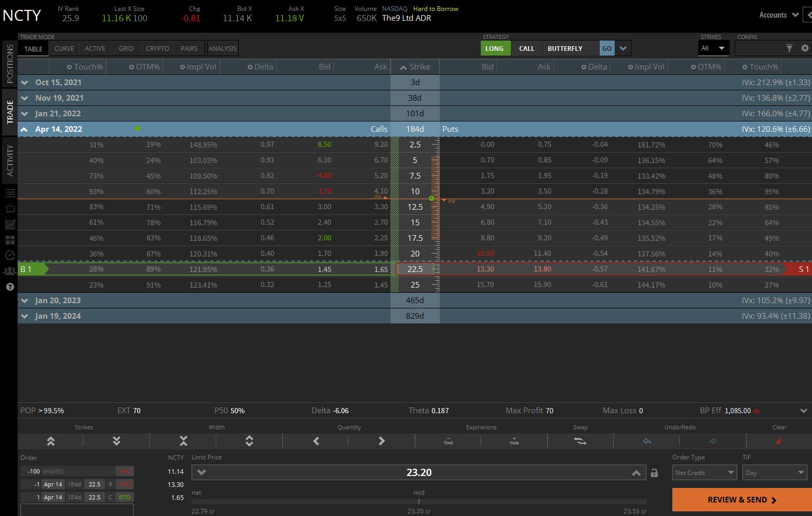
Task: Switch to the CURVE trade mode tab
Action: pos(64,48)
